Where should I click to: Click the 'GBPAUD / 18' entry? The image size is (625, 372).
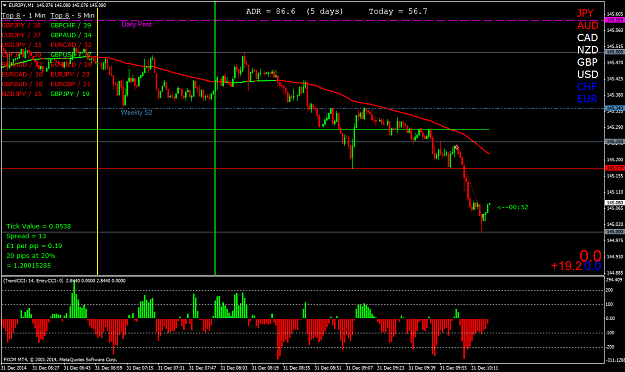point(22,84)
